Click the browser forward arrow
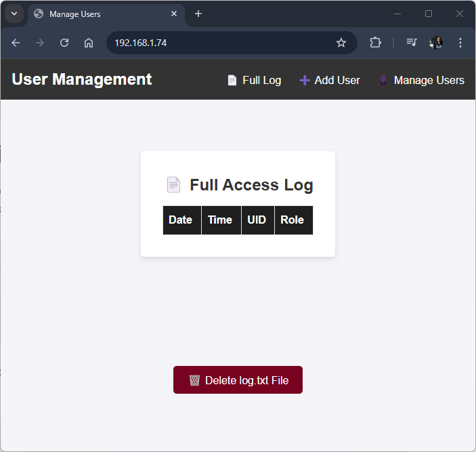 [x=40, y=43]
